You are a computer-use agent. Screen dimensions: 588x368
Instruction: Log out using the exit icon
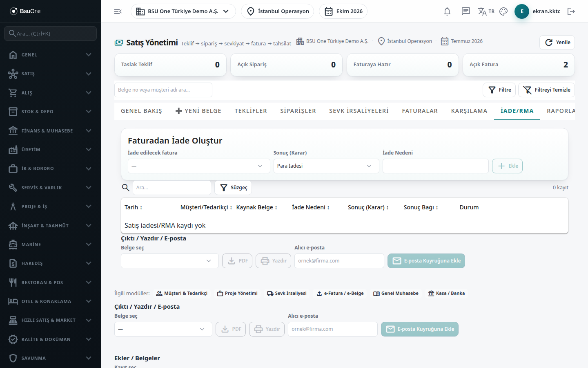coord(571,11)
